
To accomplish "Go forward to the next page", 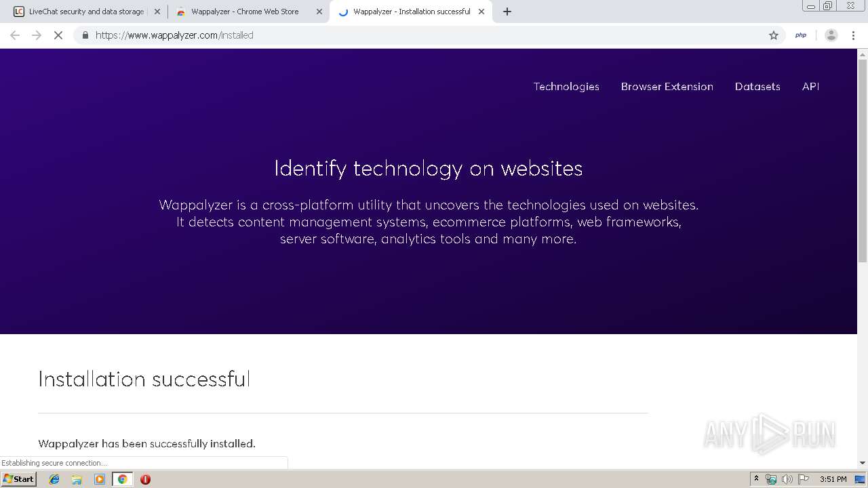I will (37, 35).
